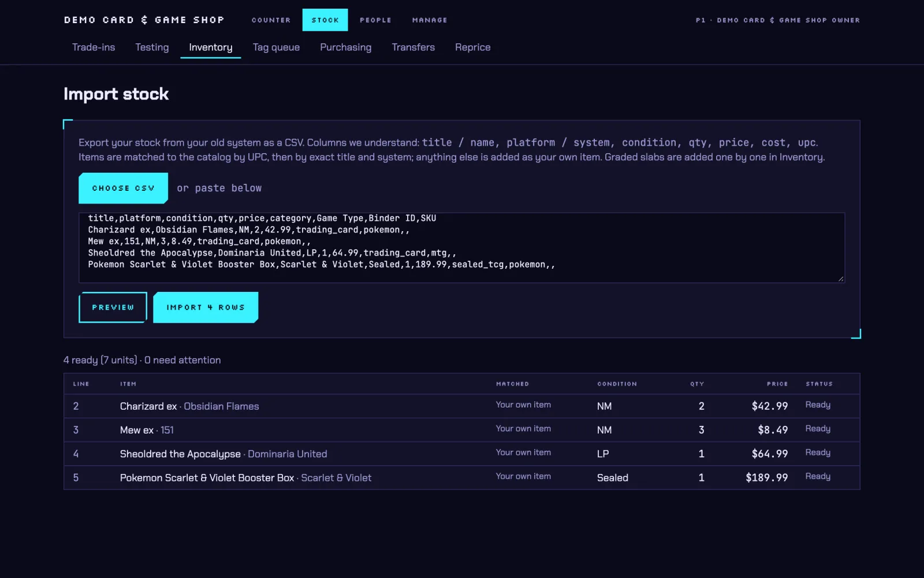The width and height of the screenshot is (924, 578).
Task: Click the Charizard ex item name
Action: point(148,406)
